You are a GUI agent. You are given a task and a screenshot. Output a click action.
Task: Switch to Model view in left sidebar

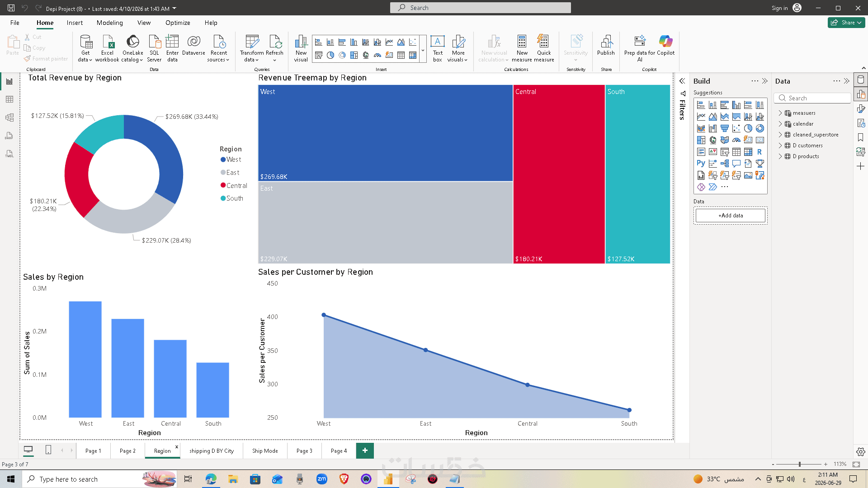pyautogui.click(x=9, y=117)
